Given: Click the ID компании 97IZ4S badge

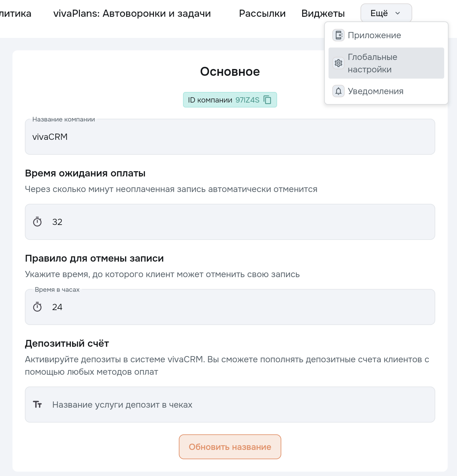Looking at the screenshot, I should 224,100.
